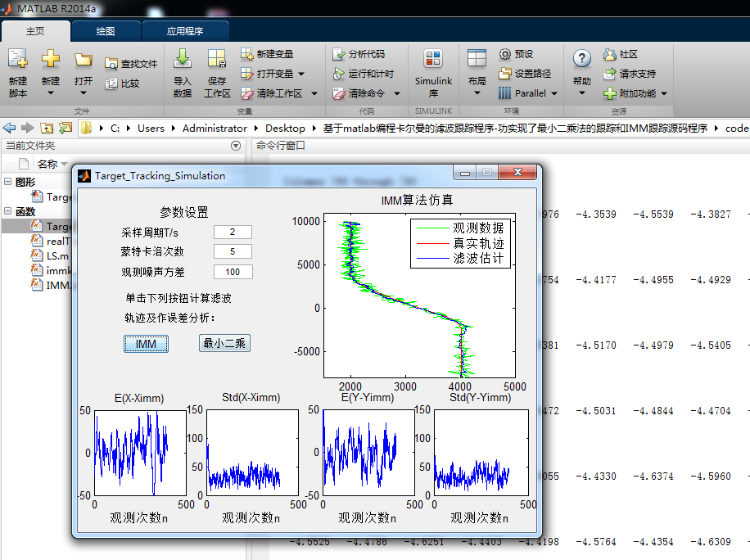
Task: Click 保存工作区 (Save Workspace) icon
Action: (217, 58)
